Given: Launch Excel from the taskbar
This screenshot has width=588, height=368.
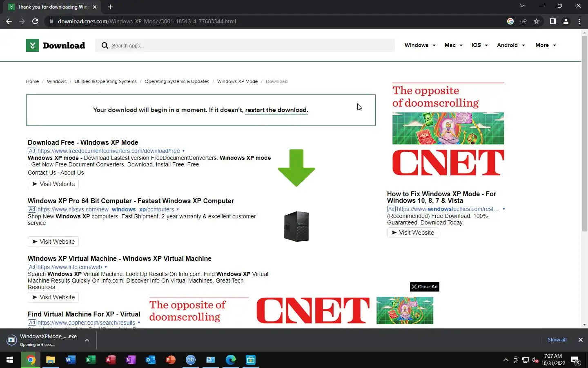Looking at the screenshot, I should tap(90, 360).
